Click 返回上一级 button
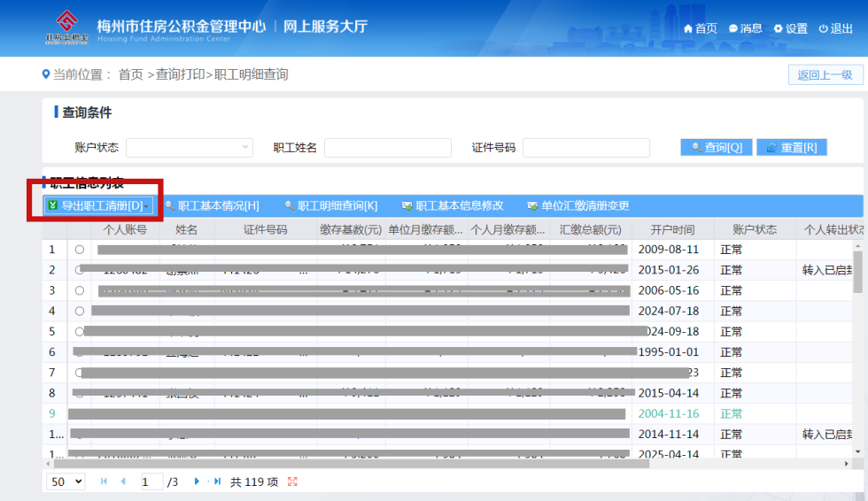Viewport: 868px width, 501px height. (x=825, y=74)
